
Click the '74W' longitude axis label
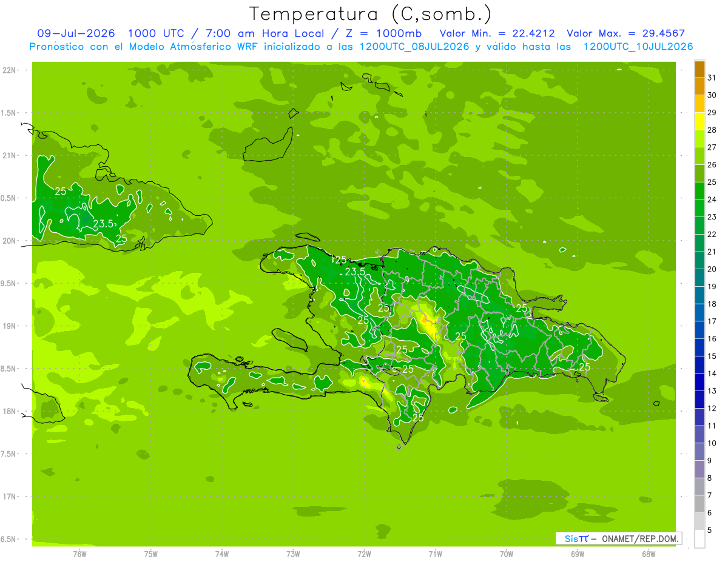[x=222, y=554]
